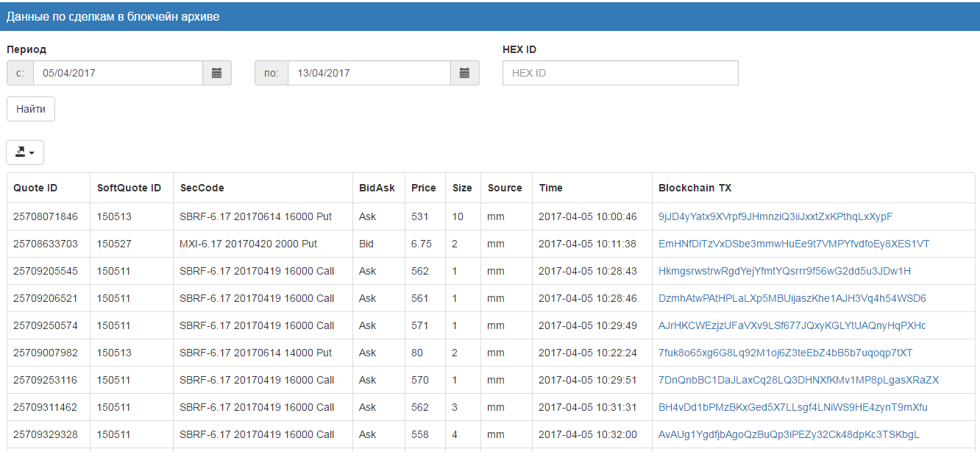Open the export dropdown button
Image resolution: width=980 pixels, height=452 pixels.
coord(25,152)
